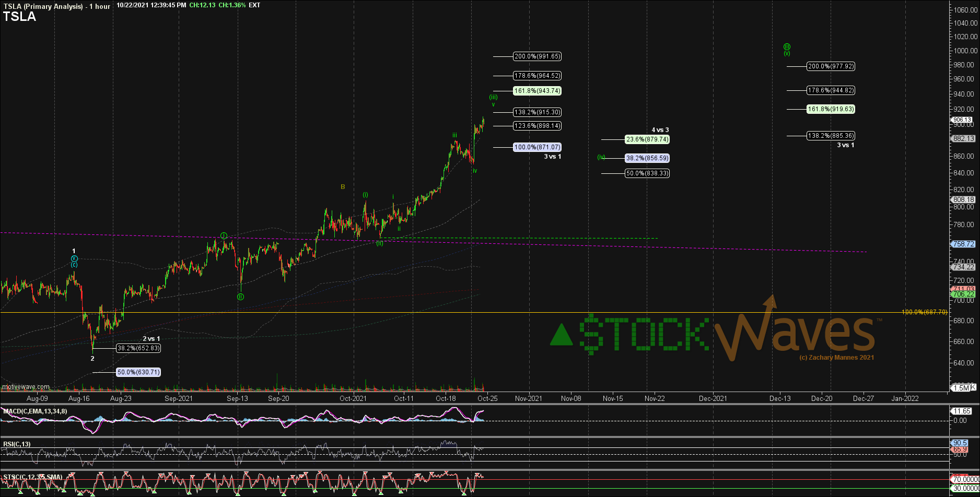Screen dimensions: 980x497
Task: Select the 38.2%(856.59) retracement label
Action: point(647,158)
